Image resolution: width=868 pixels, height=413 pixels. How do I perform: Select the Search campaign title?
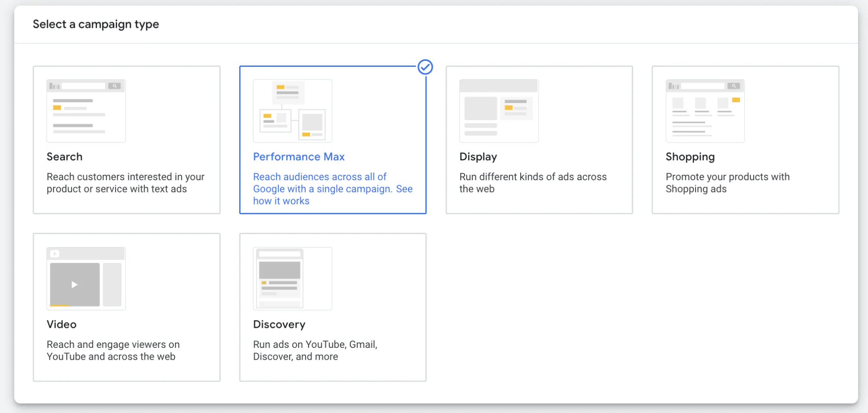[x=64, y=157]
